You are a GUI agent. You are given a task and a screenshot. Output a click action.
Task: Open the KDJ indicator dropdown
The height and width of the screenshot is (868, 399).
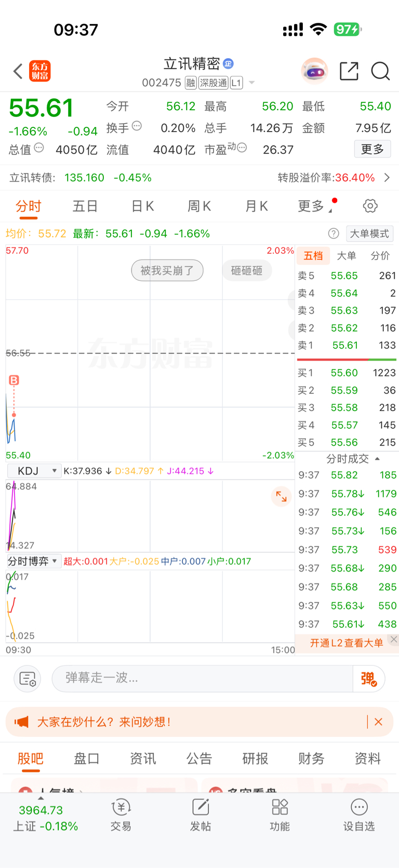pos(34,471)
